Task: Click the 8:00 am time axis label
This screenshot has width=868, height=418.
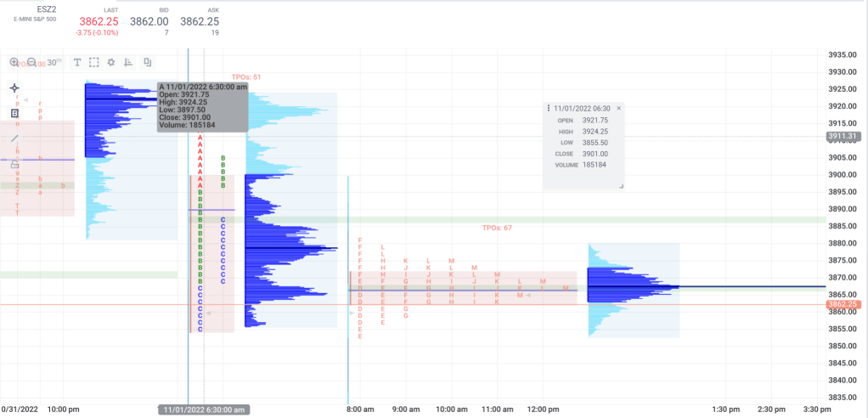Action: point(360,409)
